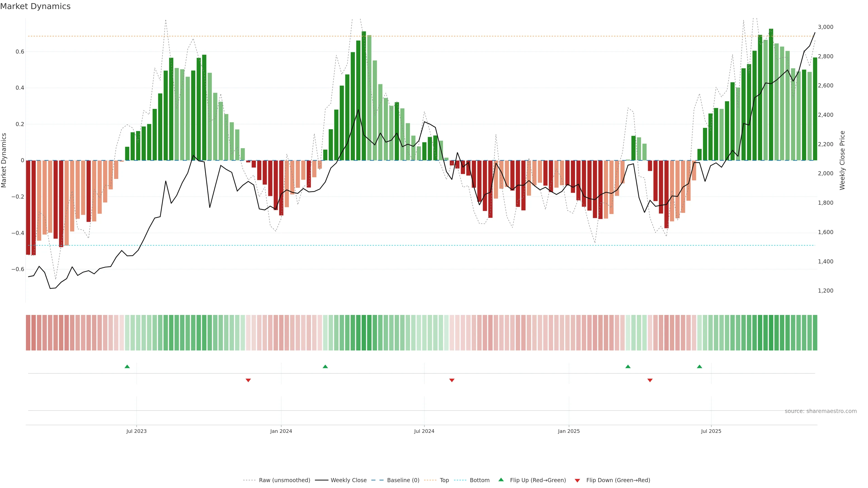Click the Jan 2025 x-axis label
The image size is (868, 488).
569,431
